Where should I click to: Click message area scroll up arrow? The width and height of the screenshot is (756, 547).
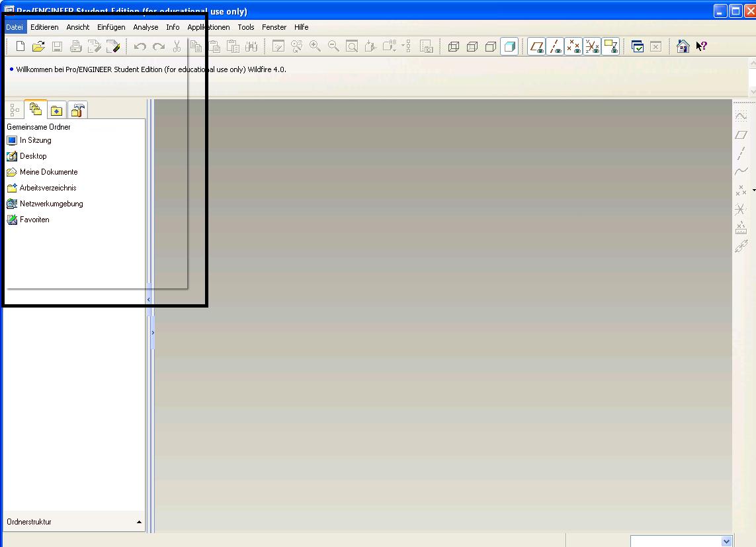coord(753,63)
